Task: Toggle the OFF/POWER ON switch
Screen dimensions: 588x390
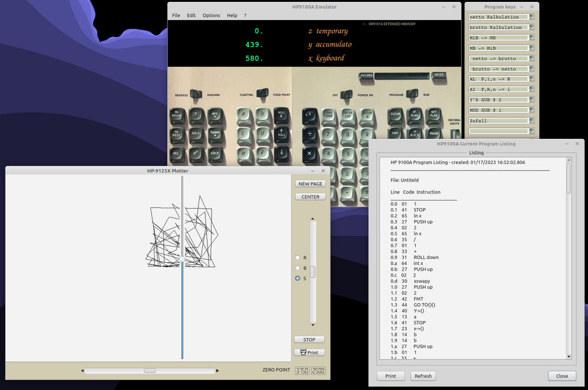Action: [x=346, y=95]
